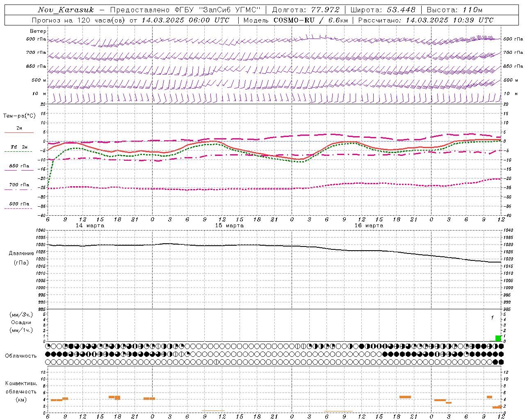The image size is (525, 420).
Task: Click the 500 гПа temperature legend entry
Action: [19, 204]
